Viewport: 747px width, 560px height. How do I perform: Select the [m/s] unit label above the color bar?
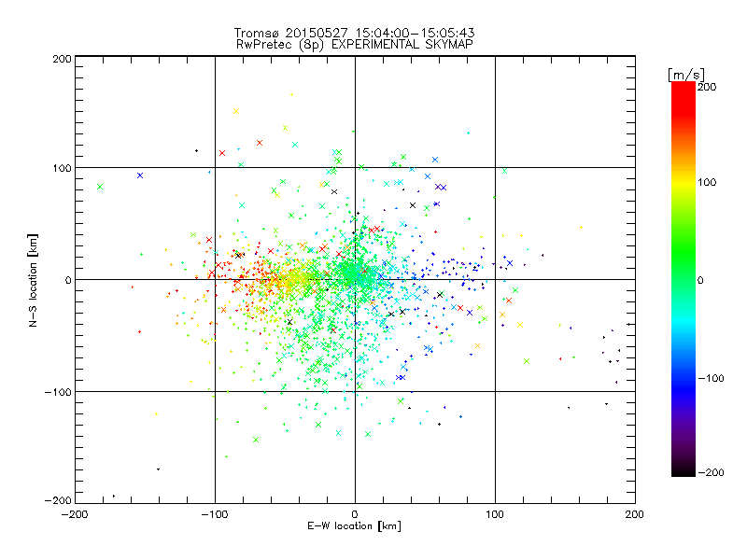point(685,75)
